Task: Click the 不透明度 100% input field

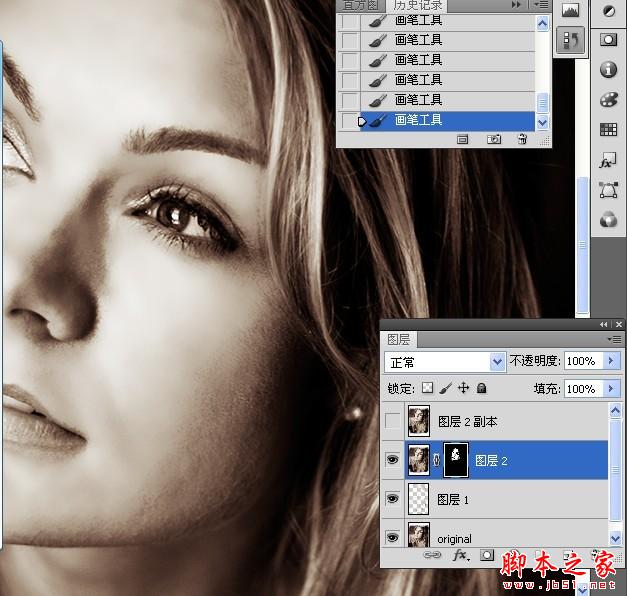Action: (x=583, y=361)
